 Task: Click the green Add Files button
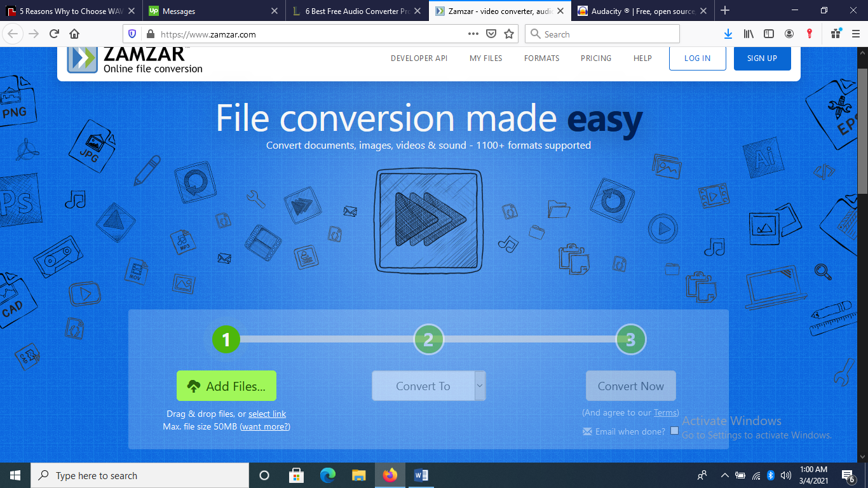(226, 386)
